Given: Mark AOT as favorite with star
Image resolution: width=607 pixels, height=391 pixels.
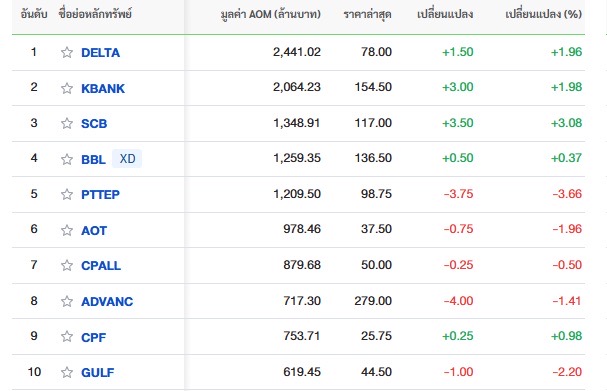Looking at the screenshot, I should [67, 230].
